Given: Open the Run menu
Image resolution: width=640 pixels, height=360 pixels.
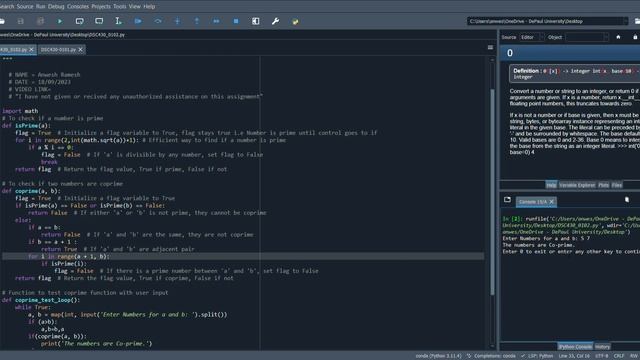Looking at the screenshot, I should click(41, 7).
